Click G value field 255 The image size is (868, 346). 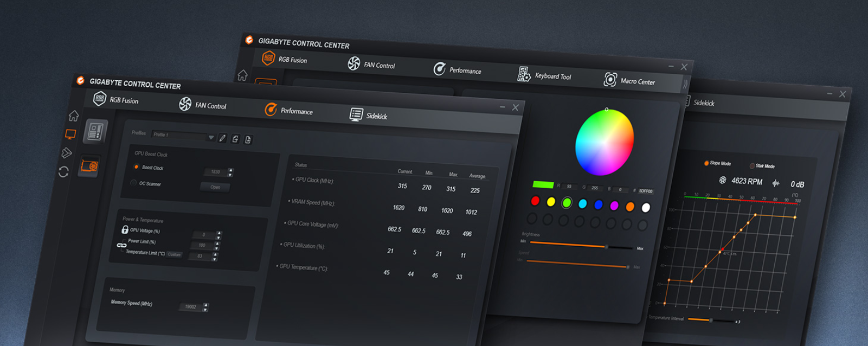click(595, 188)
